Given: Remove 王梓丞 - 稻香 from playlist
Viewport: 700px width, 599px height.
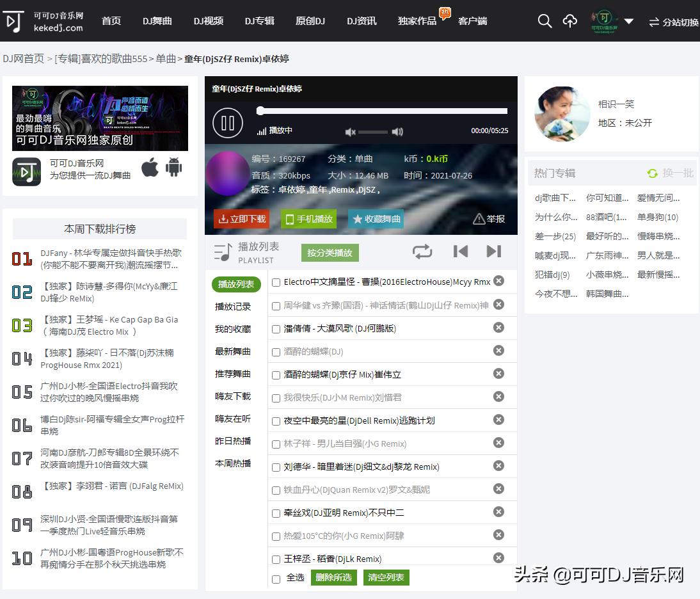Looking at the screenshot, I should [x=498, y=557].
